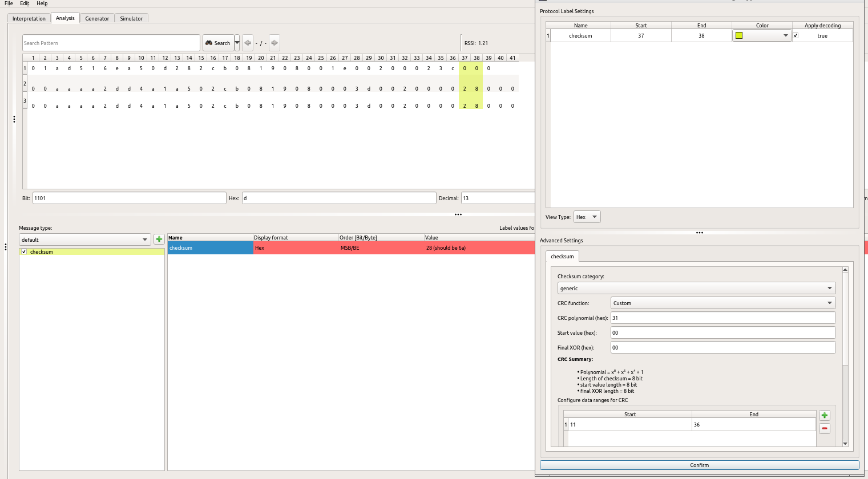Add a CRC data range via green plus icon
This screenshot has width=868, height=479.
(x=824, y=415)
